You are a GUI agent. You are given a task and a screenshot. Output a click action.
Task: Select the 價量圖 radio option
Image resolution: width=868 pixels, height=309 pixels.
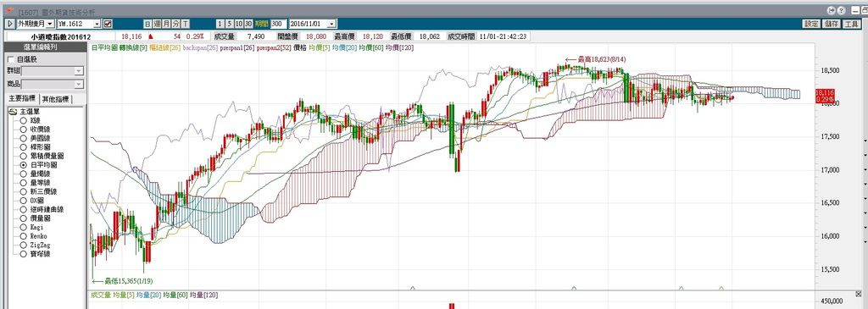tap(23, 218)
